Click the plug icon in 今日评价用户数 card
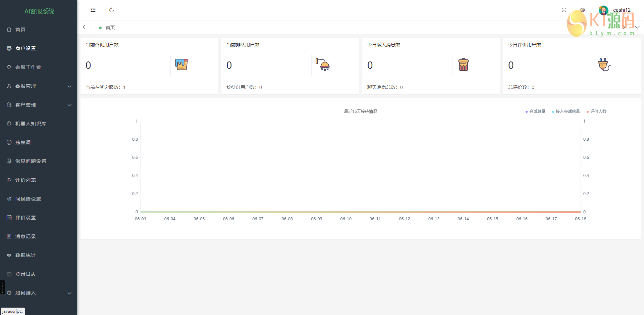The height and width of the screenshot is (315, 644). tap(604, 64)
